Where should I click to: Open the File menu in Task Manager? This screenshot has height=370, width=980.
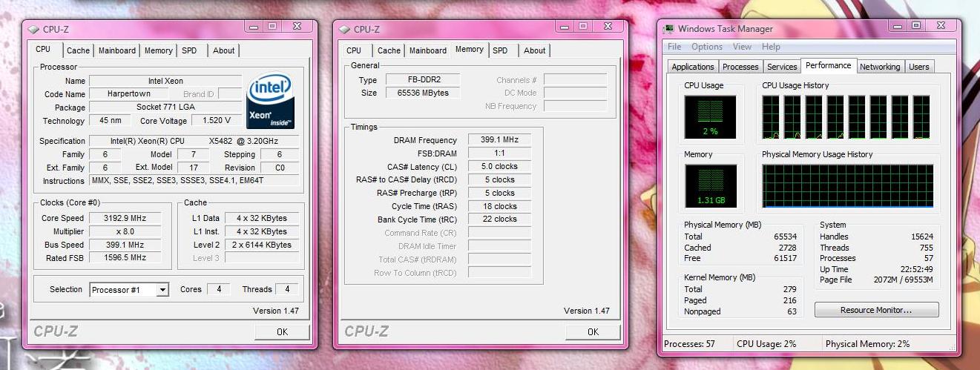674,47
